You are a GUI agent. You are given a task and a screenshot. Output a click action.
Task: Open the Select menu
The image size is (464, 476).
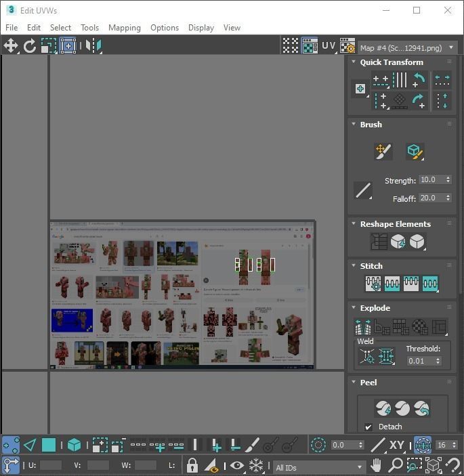tap(60, 28)
